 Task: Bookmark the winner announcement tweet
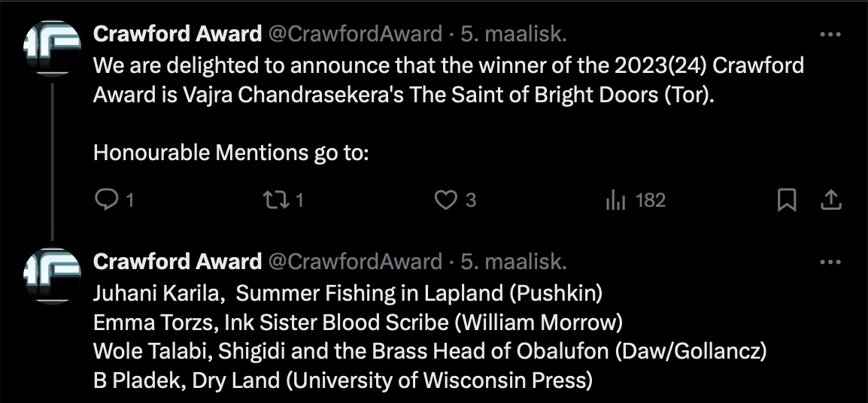point(787,200)
